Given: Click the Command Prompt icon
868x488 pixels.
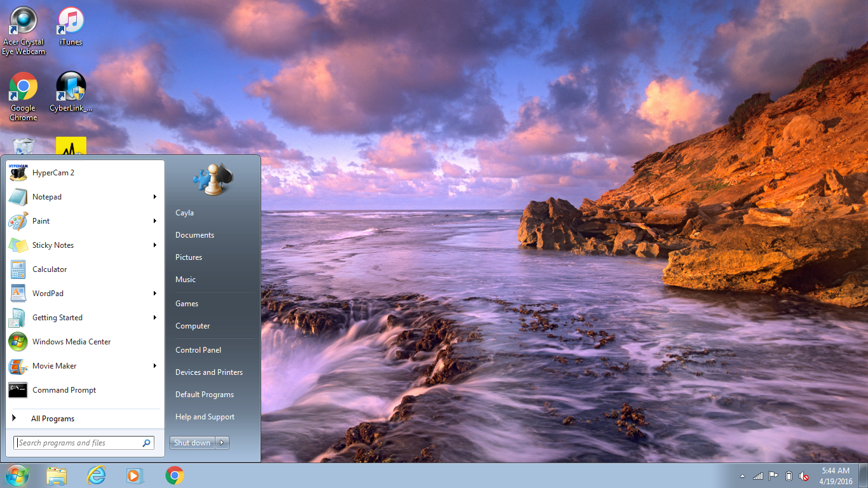Looking at the screenshot, I should point(18,390).
